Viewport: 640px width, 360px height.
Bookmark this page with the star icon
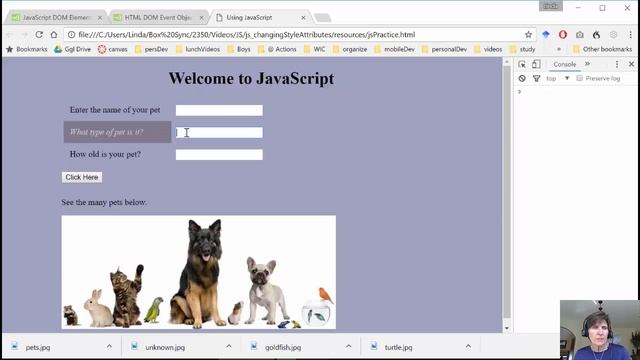[x=528, y=35]
